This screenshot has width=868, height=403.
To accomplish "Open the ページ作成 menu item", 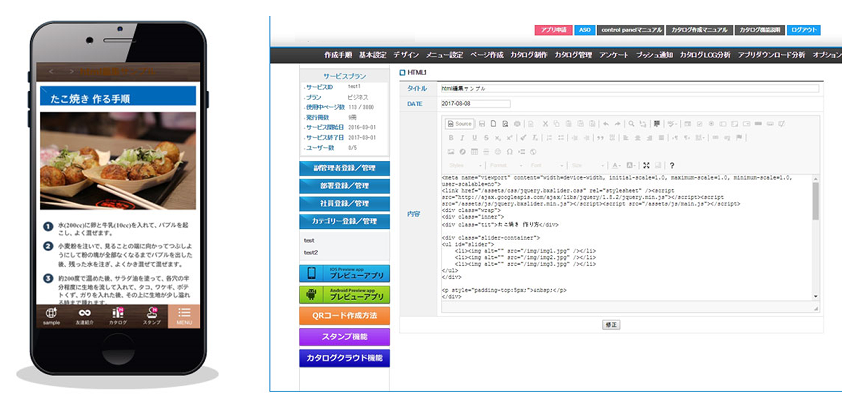I will 486,55.
